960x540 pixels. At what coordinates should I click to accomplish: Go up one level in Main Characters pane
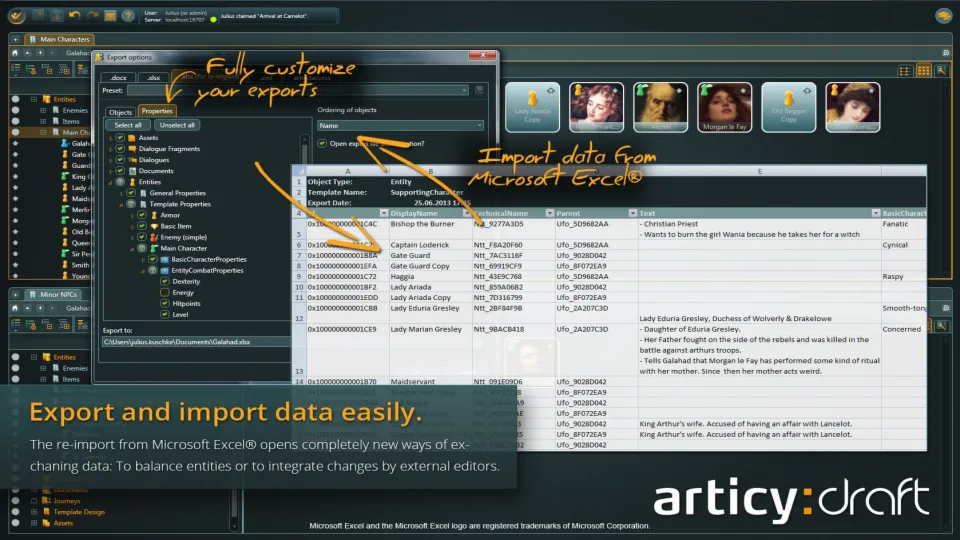28,53
